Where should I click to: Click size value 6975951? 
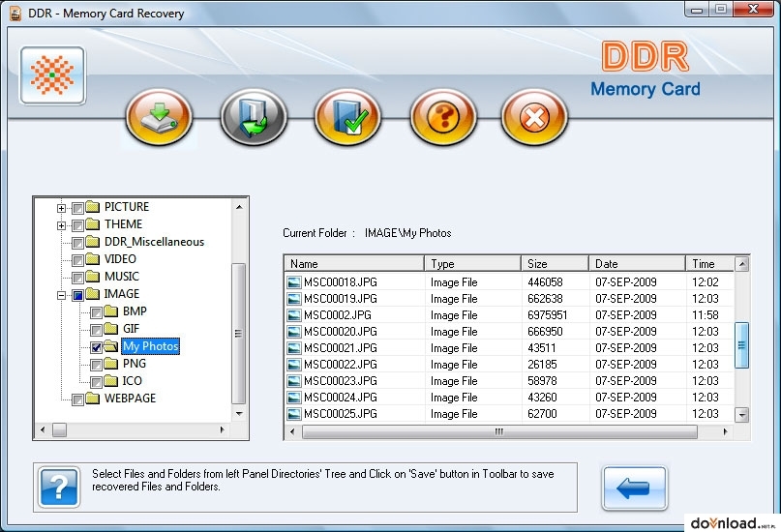pyautogui.click(x=548, y=315)
